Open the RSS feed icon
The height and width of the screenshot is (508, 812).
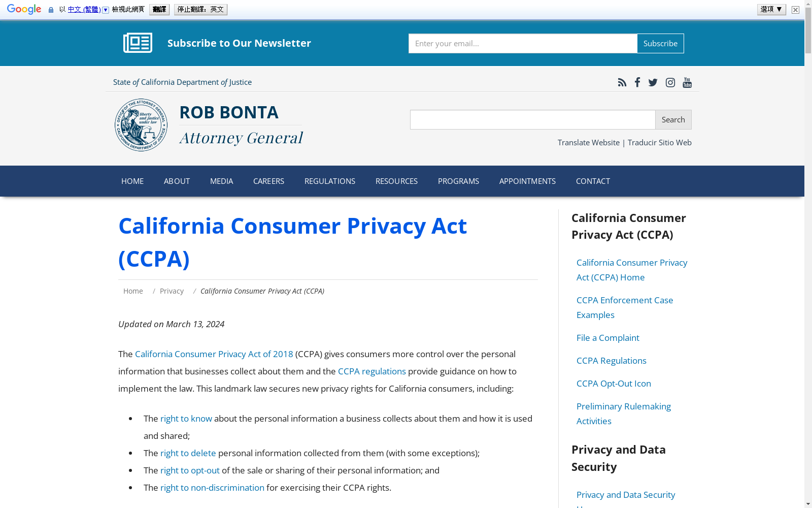[x=622, y=82]
